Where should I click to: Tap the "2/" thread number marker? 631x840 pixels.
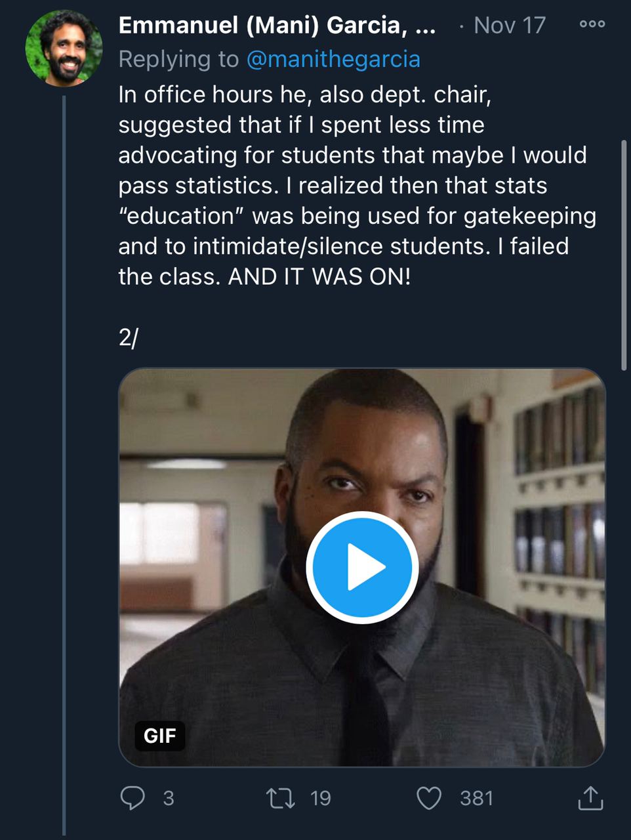[128, 337]
